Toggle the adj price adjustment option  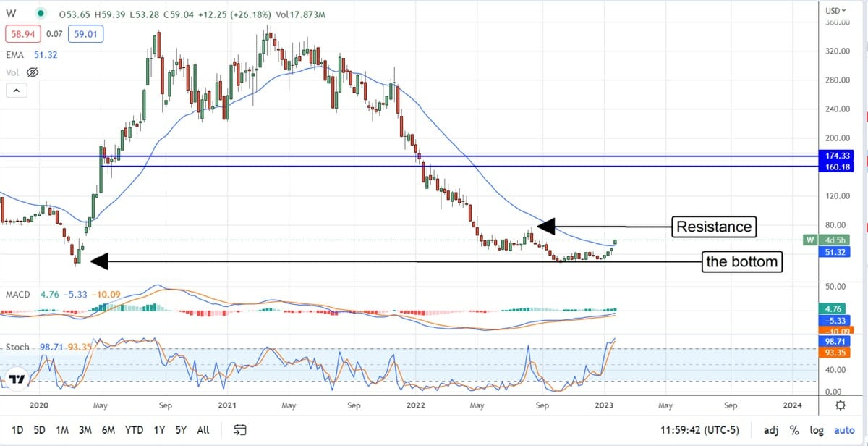click(x=773, y=430)
